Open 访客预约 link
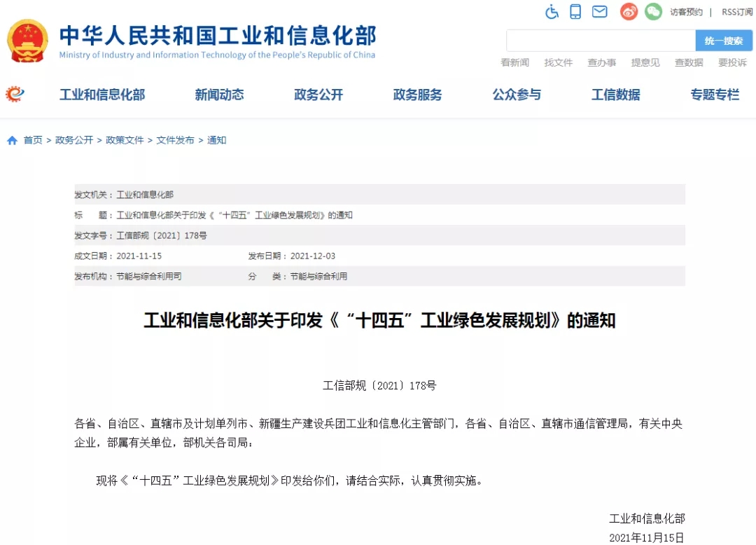Screen dimensions: 756x545 pyautogui.click(x=686, y=12)
